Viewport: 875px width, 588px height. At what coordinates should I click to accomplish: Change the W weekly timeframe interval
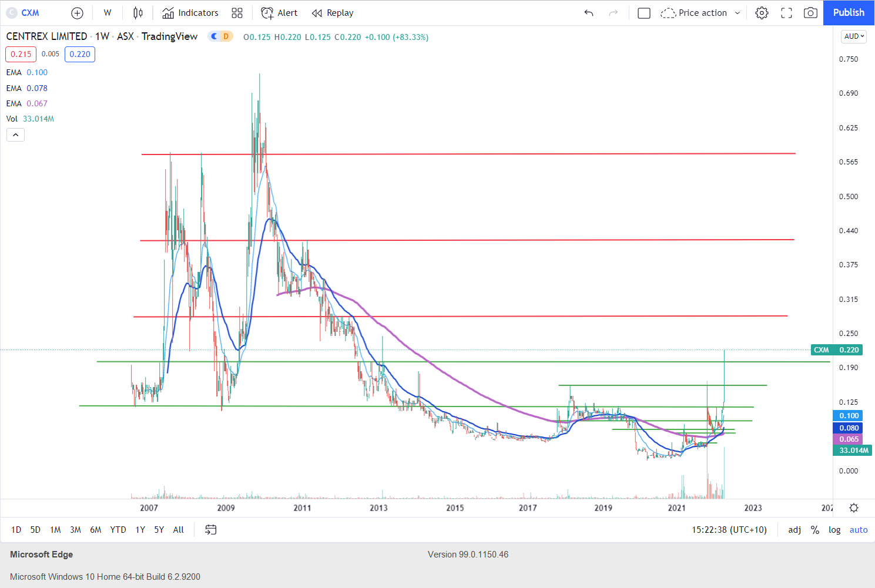tap(108, 13)
